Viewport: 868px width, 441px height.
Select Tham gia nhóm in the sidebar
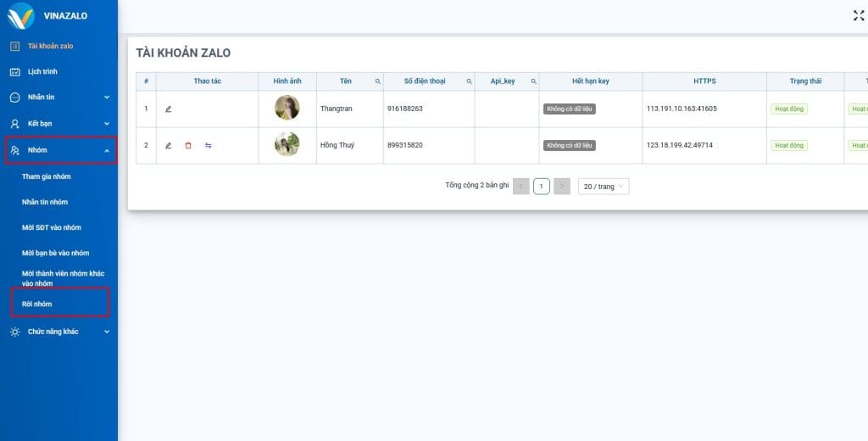[47, 176]
